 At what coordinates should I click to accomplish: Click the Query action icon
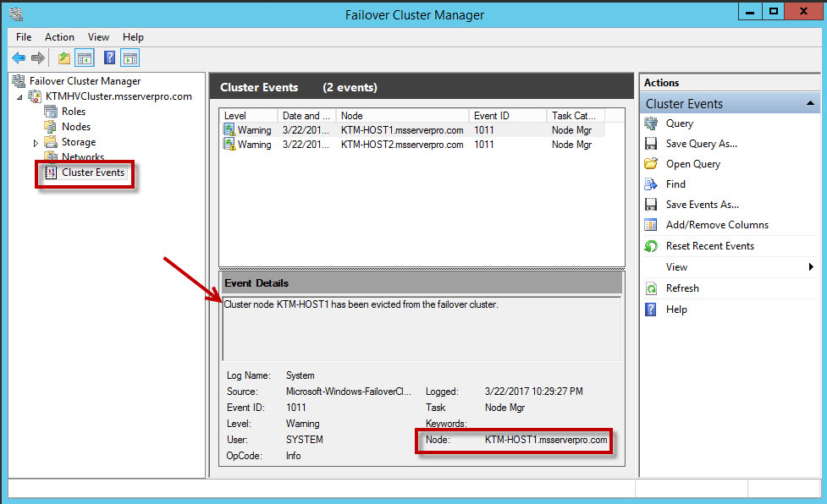point(651,123)
